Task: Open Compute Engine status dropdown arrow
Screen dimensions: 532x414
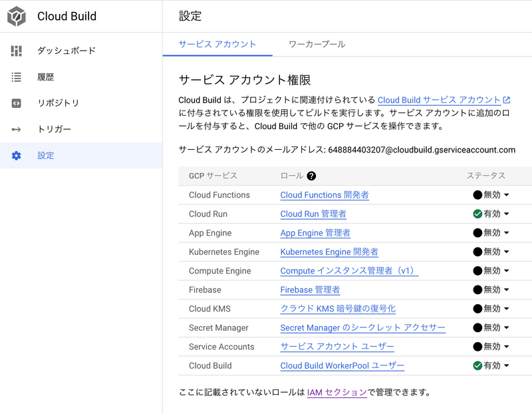Action: tap(507, 271)
